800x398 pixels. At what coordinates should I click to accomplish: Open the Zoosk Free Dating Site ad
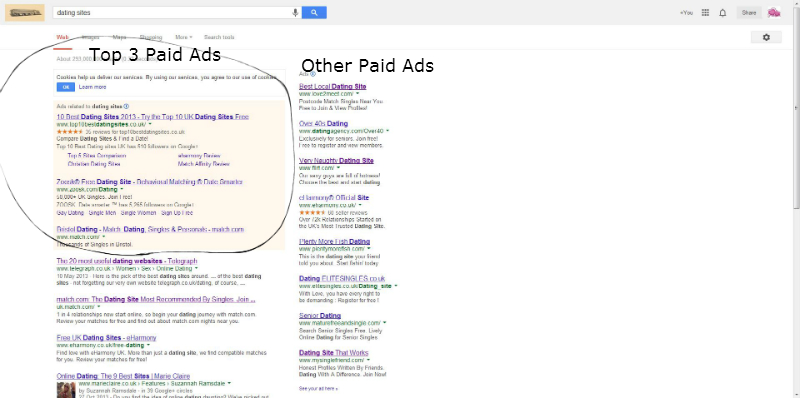(x=149, y=182)
